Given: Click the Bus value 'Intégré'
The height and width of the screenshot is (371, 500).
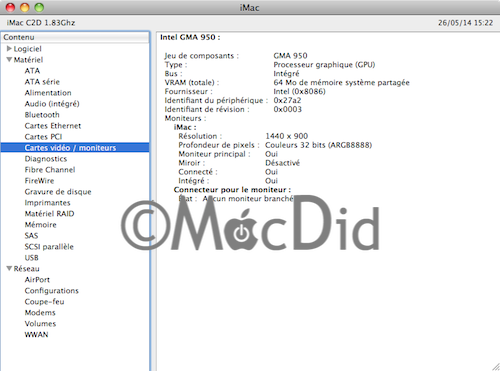Looking at the screenshot, I should (286, 74).
